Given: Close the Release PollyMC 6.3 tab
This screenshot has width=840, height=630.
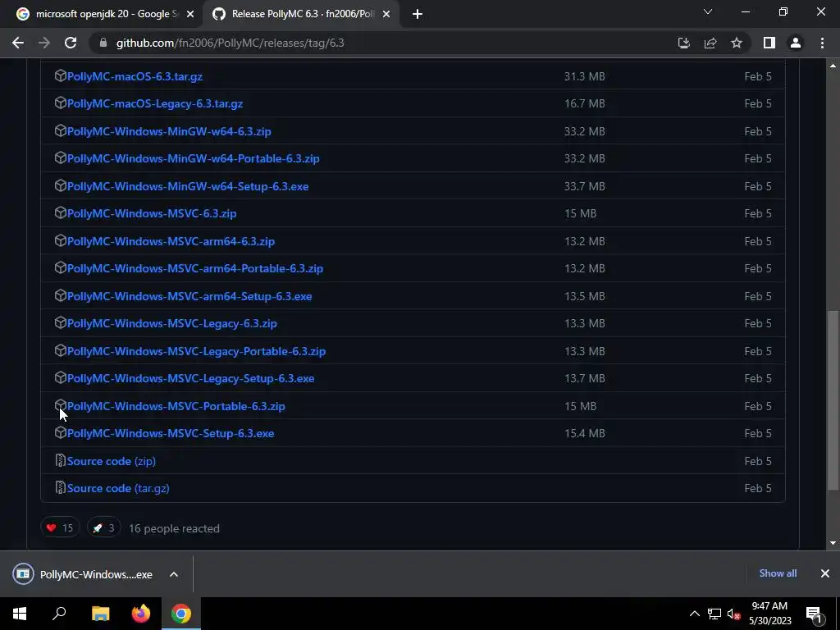Looking at the screenshot, I should 386,14.
